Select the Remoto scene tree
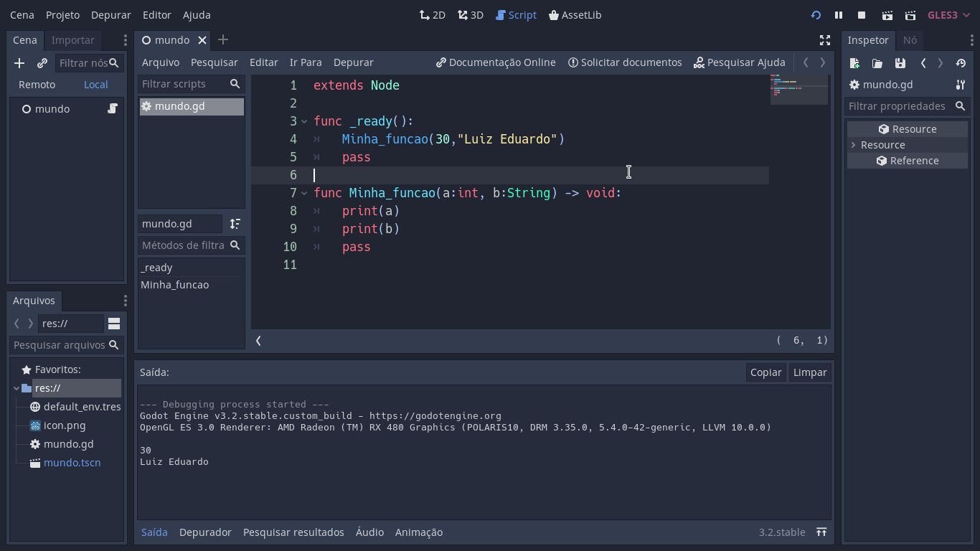Screen dimensions: 980x551 click(37, 85)
